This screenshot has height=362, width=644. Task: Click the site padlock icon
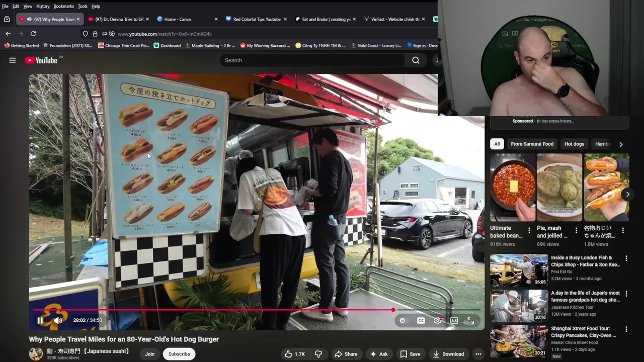click(x=95, y=34)
